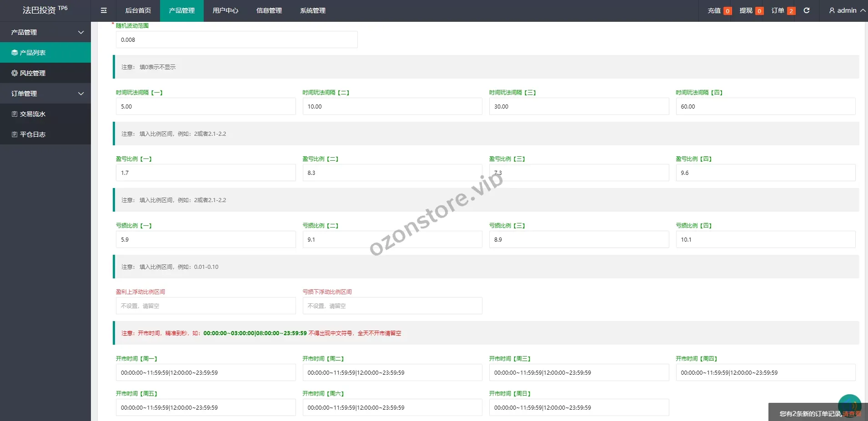This screenshot has width=868, height=421.
Task: Open the 系统管理 top menu
Action: coord(312,10)
